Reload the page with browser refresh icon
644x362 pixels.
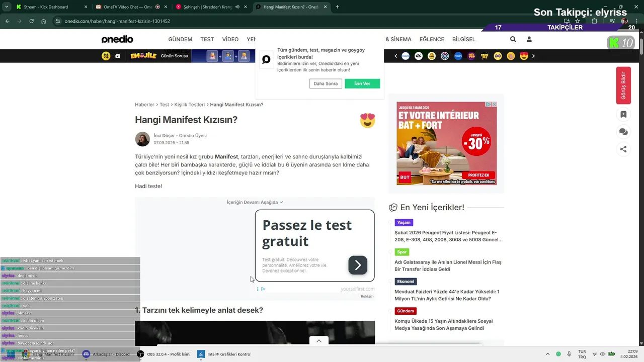pos(31,21)
